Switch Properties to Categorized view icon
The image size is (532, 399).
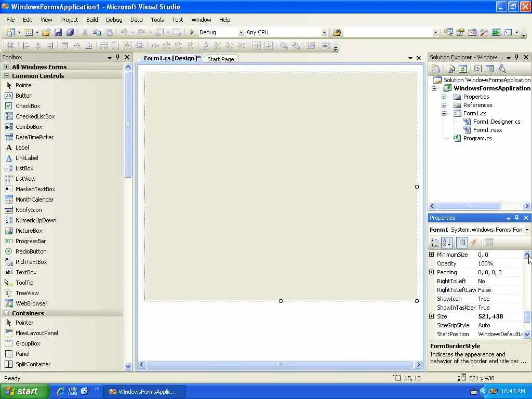(x=435, y=243)
